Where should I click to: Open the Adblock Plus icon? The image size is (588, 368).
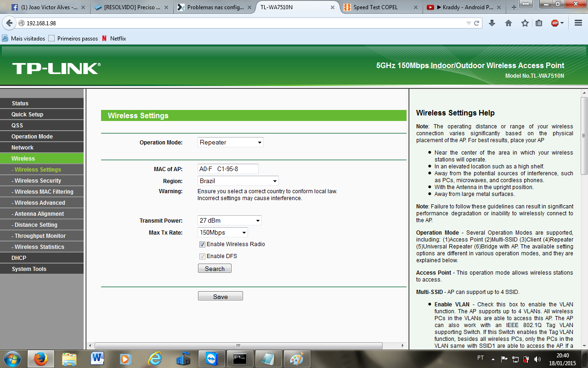555,23
